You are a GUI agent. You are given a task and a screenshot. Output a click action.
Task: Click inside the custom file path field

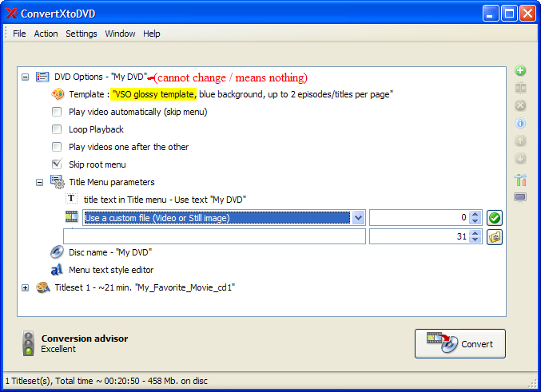214,236
